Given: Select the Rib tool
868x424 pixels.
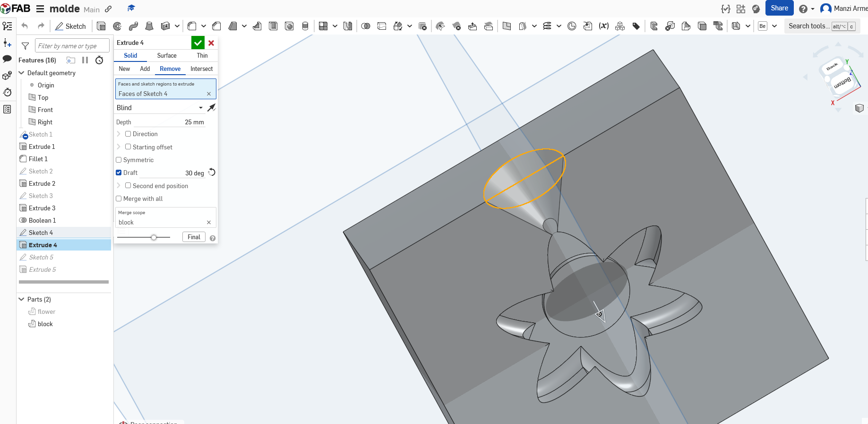Looking at the screenshot, I should (x=257, y=26).
